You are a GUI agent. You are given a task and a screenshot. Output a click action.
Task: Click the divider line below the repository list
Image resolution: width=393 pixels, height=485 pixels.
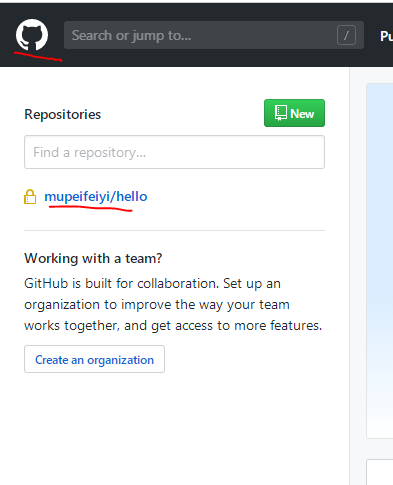[174, 230]
